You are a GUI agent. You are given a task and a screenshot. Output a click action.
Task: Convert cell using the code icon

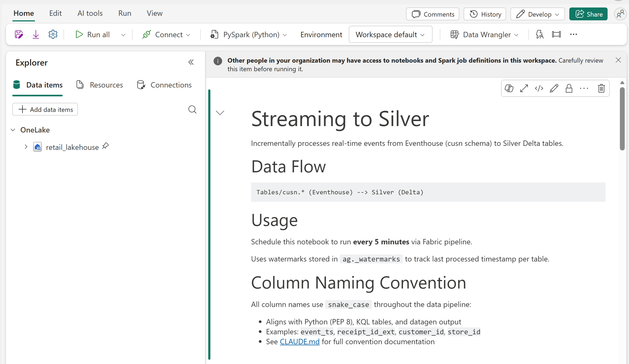pos(539,88)
